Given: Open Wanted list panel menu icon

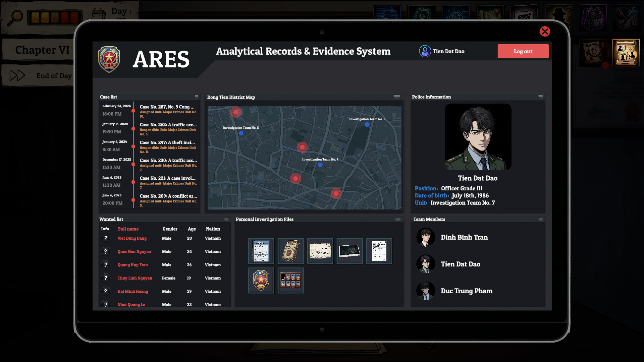Looking at the screenshot, I should pyautogui.click(x=226, y=219).
